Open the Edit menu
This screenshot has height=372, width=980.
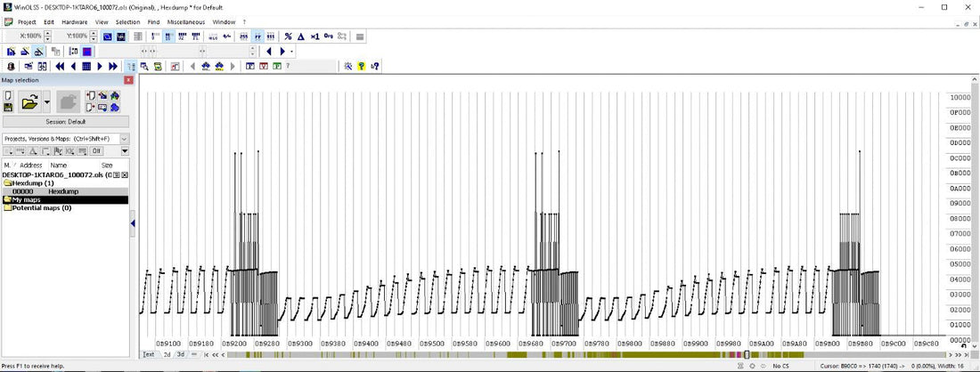coord(49,22)
